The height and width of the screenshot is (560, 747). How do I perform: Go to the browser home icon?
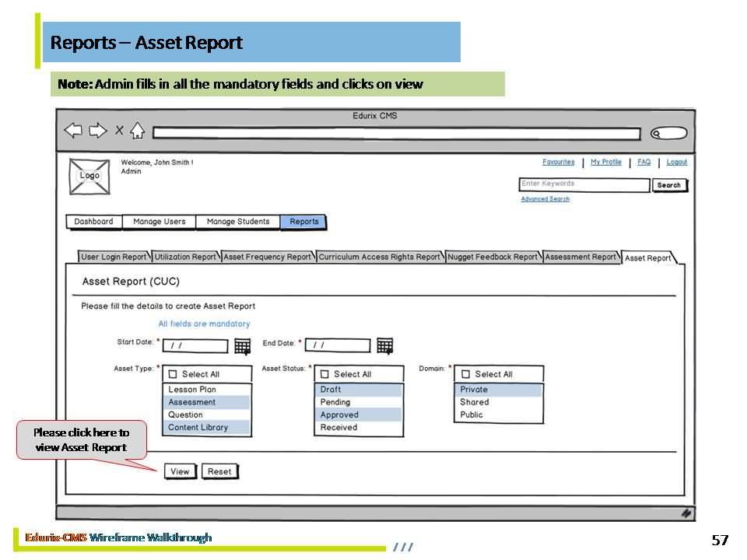pyautogui.click(x=138, y=131)
